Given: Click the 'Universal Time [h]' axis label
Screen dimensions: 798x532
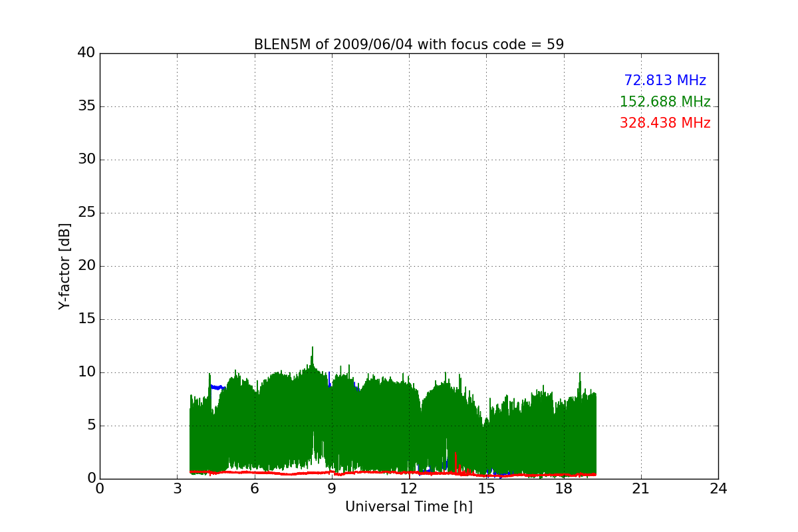Looking at the screenshot, I should [409, 507].
